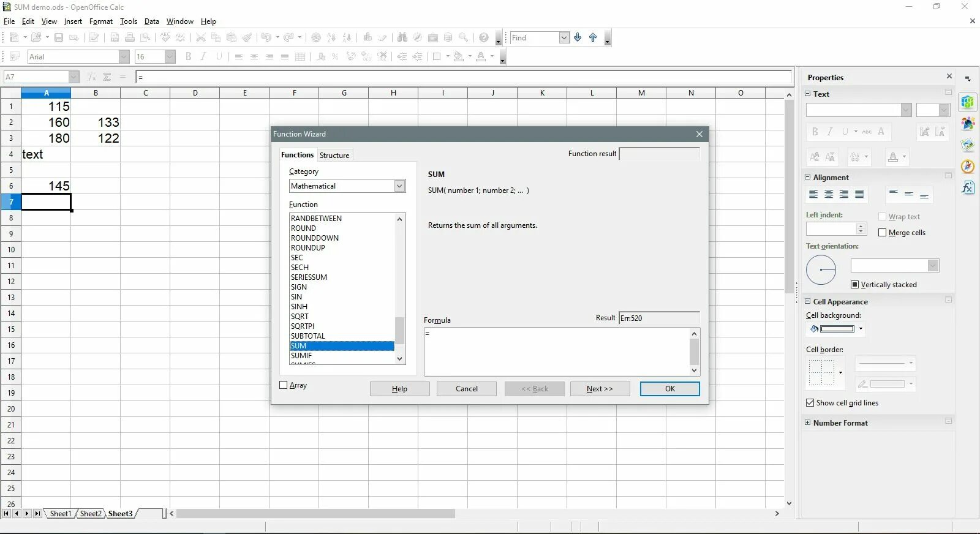The width and height of the screenshot is (980, 534).
Task: Toggle the Wrap text checkbox
Action: [x=882, y=217]
